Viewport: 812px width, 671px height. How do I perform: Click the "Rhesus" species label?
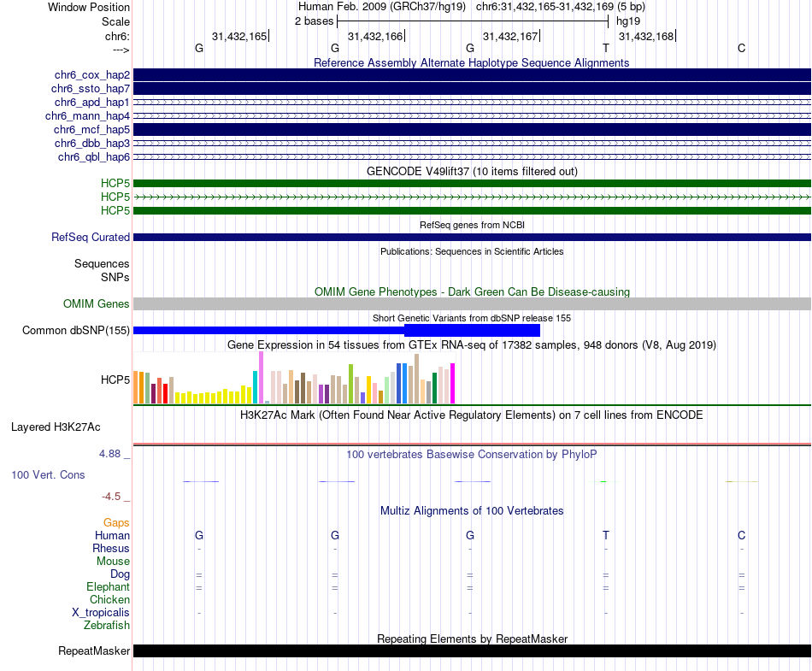click(x=111, y=548)
